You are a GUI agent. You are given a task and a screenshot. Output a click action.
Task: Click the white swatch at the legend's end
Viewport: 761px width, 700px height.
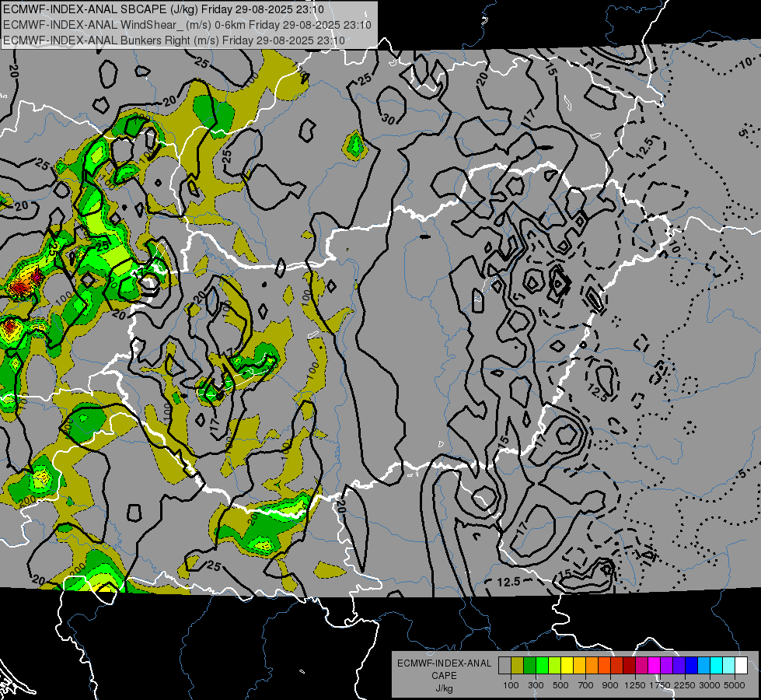pyautogui.click(x=741, y=666)
